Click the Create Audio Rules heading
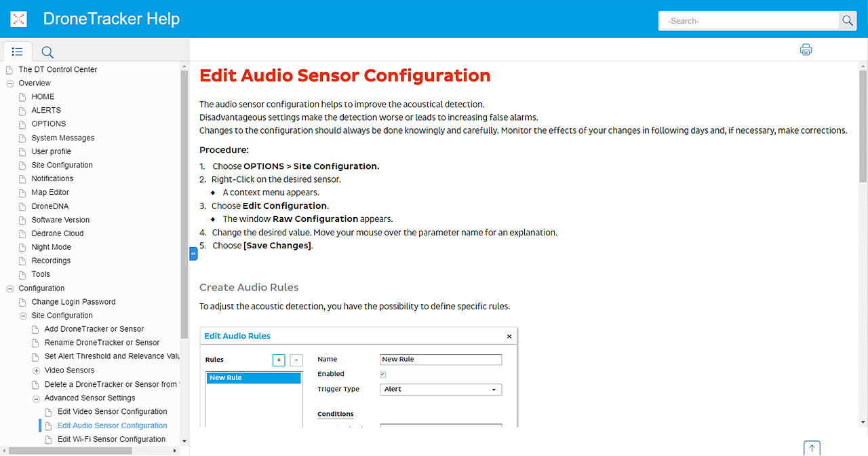The height and width of the screenshot is (456, 868). coord(249,287)
